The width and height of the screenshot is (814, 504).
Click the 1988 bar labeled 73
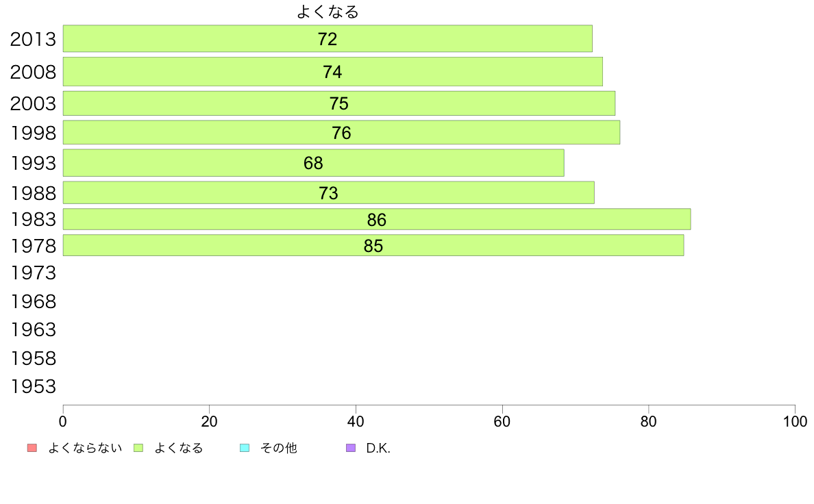click(x=329, y=192)
